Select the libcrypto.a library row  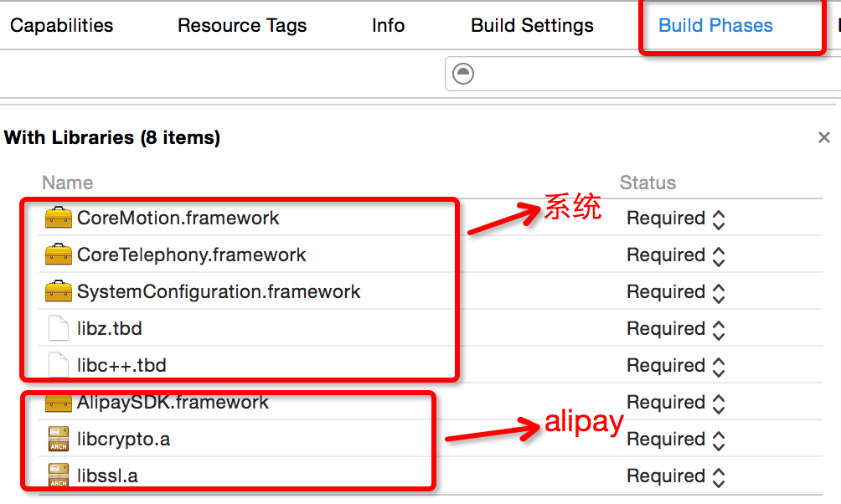(335, 440)
